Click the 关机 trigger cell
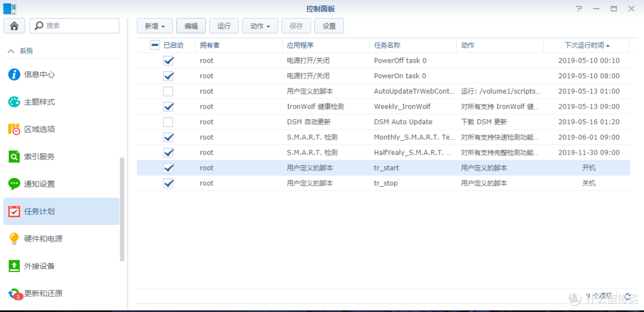The height and width of the screenshot is (312, 644). [x=589, y=183]
